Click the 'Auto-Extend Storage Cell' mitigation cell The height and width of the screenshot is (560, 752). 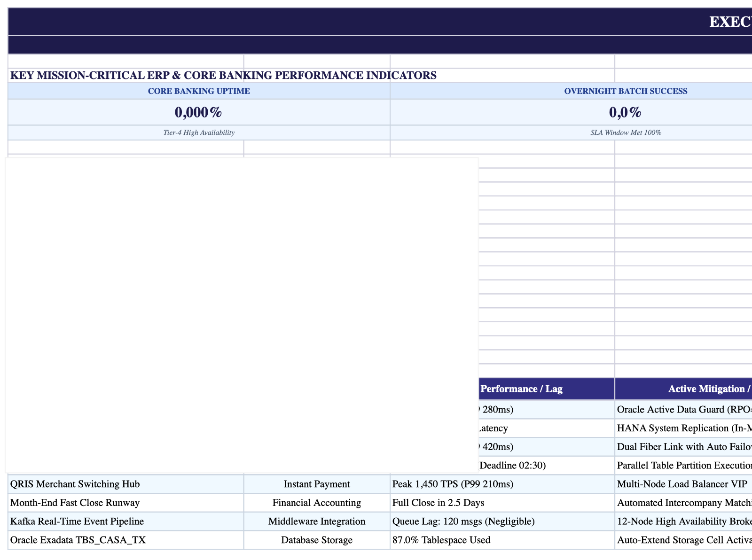[684, 540]
